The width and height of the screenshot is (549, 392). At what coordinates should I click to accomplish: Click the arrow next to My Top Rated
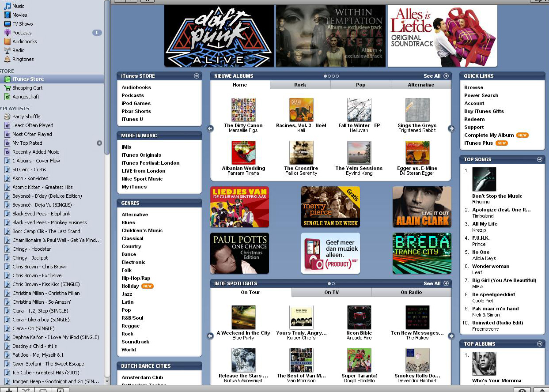click(x=99, y=143)
